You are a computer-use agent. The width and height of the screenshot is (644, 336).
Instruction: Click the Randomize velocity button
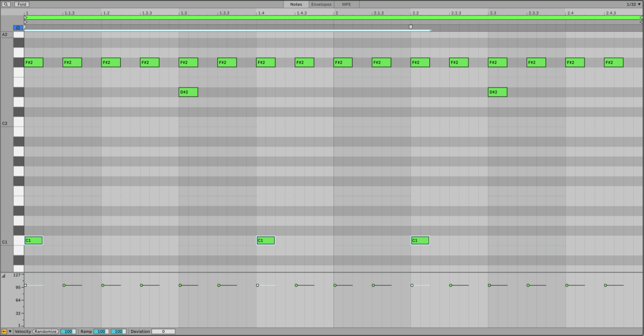click(x=46, y=332)
